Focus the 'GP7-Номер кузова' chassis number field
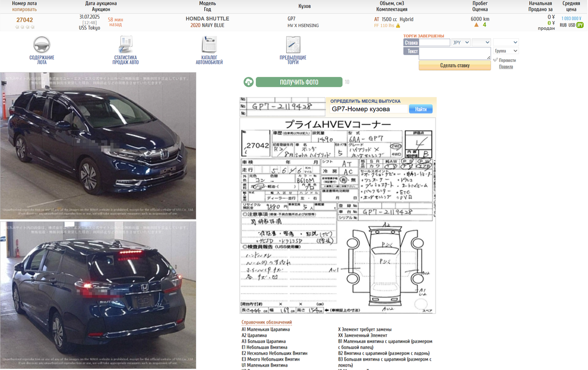588x370 pixels. coord(368,109)
